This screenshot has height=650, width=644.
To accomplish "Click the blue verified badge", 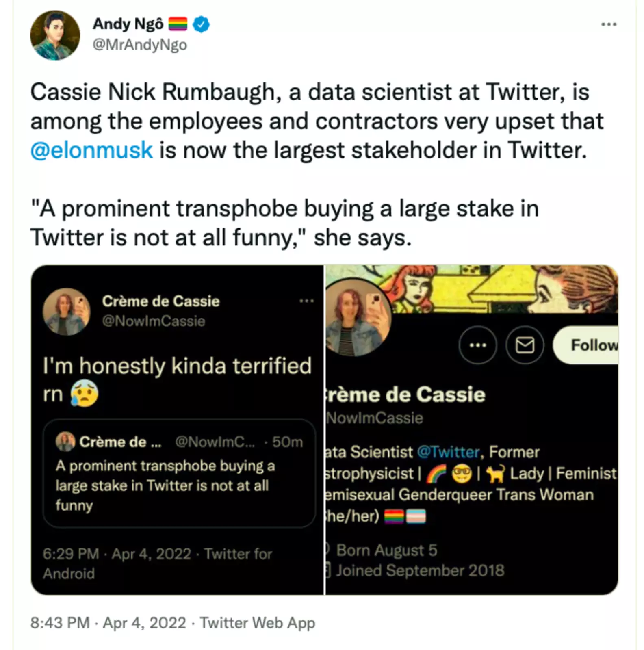I will (201, 24).
